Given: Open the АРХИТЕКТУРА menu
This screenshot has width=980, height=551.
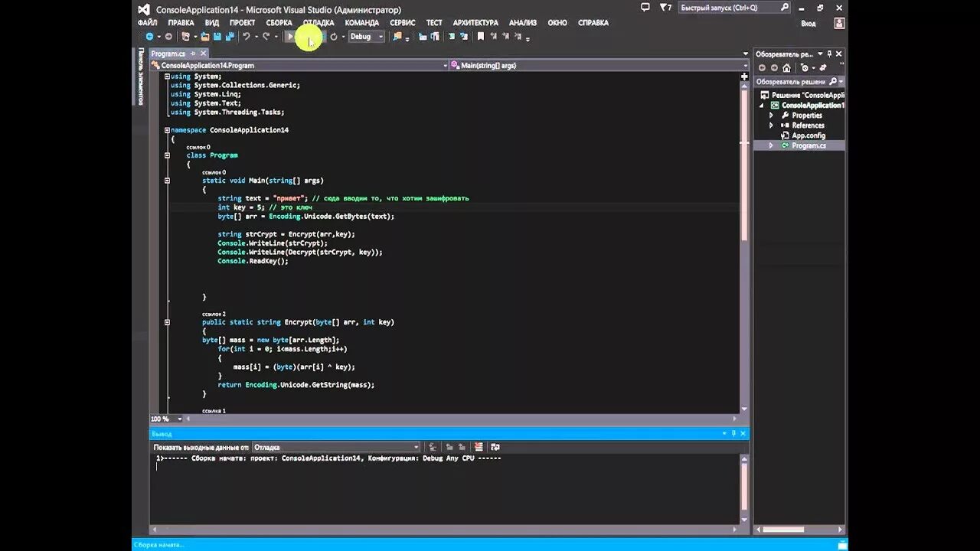Looking at the screenshot, I should 475,23.
